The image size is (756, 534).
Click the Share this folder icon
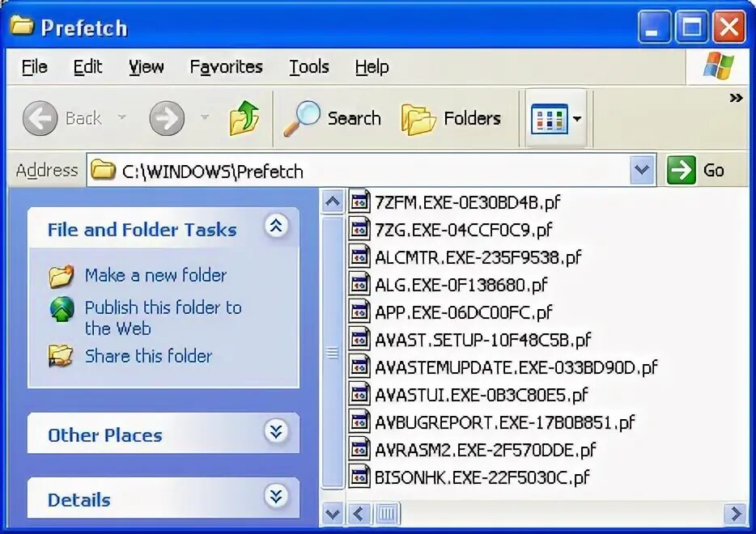61,356
